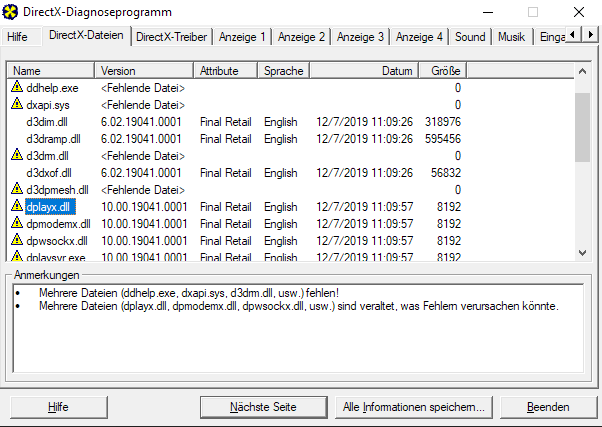Click warning icon beside dxapi.sys

(17, 104)
